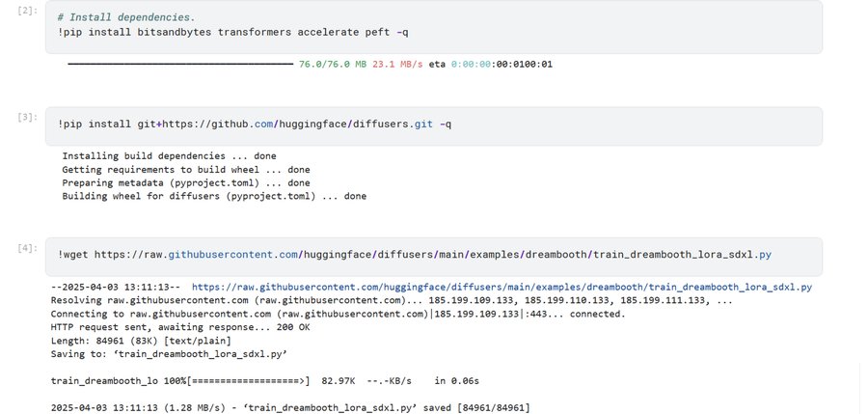This screenshot has width=868, height=414.
Task: Click the "# Install dependencies." comment line
Action: [x=126, y=17]
